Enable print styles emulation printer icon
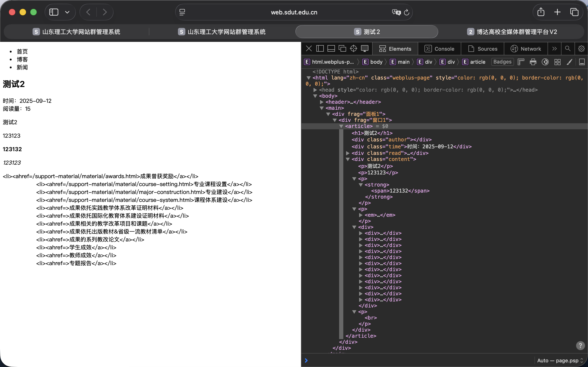Screen dimensions: 588x367 coord(533,62)
